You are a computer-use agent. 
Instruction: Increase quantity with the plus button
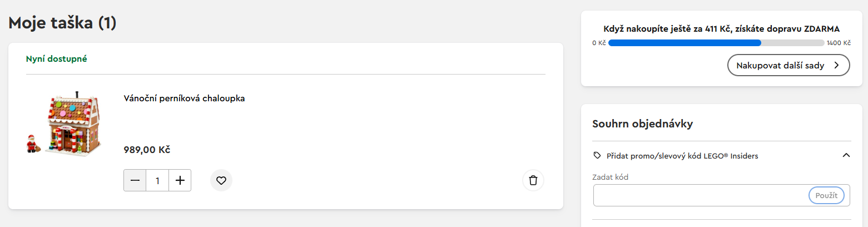click(x=180, y=180)
